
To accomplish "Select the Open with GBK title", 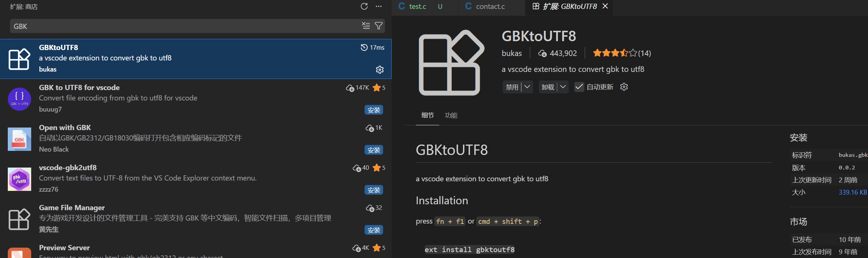I will [65, 128].
